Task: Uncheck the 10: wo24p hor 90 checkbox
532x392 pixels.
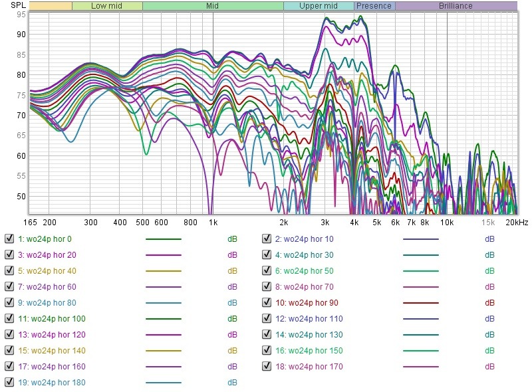Action: (x=267, y=302)
